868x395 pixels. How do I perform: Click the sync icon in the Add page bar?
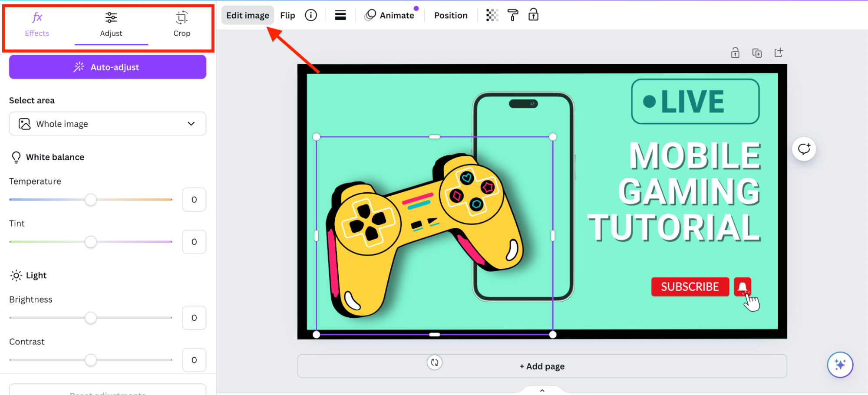point(435,362)
